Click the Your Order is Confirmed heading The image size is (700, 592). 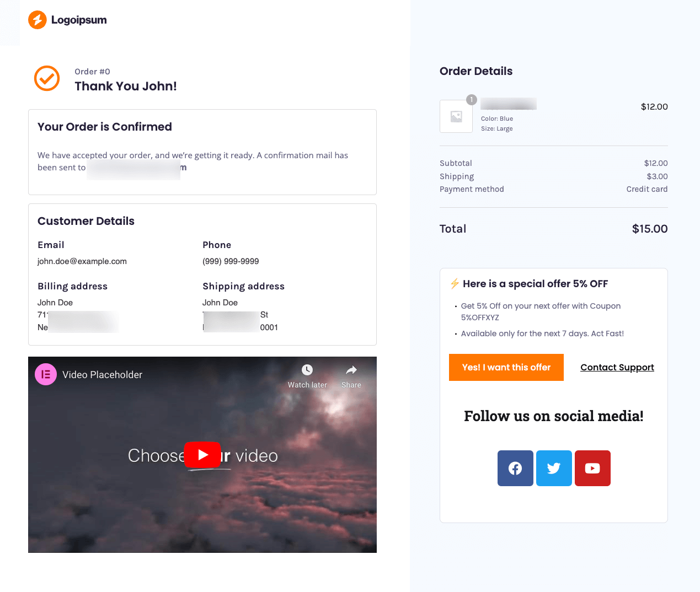click(x=105, y=127)
